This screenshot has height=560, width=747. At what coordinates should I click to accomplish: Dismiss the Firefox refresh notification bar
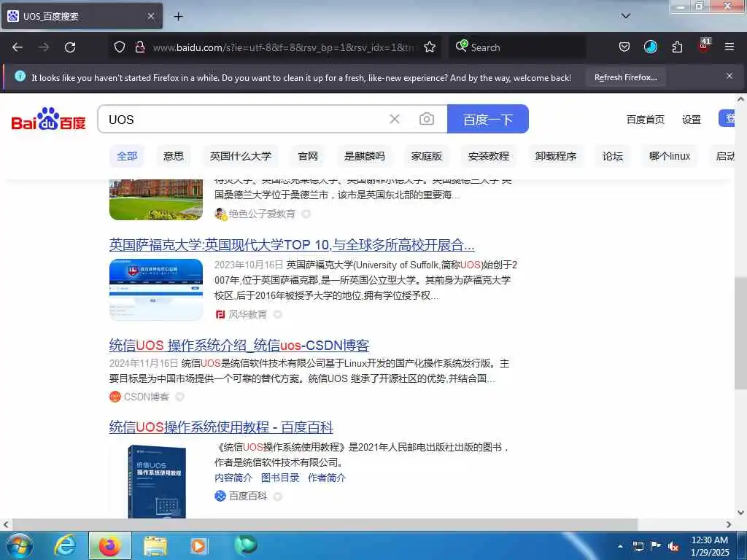point(729,76)
